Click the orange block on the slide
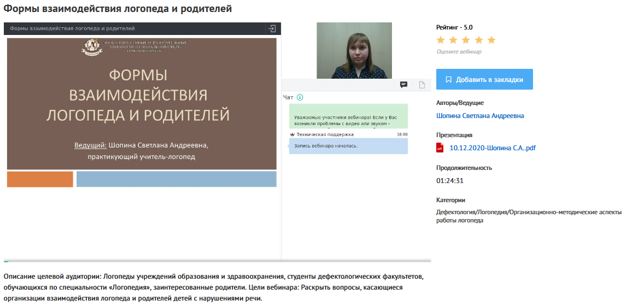This screenshot has height=306, width=644. (x=40, y=179)
